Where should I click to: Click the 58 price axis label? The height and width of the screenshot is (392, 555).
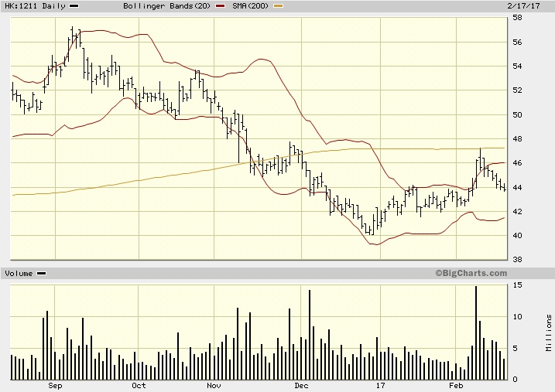pyautogui.click(x=517, y=18)
